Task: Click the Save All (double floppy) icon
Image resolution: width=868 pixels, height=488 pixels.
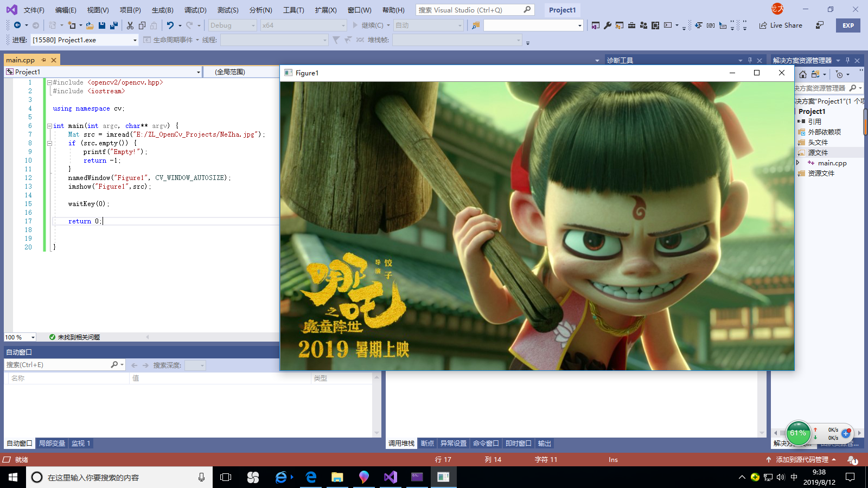Action: [114, 25]
